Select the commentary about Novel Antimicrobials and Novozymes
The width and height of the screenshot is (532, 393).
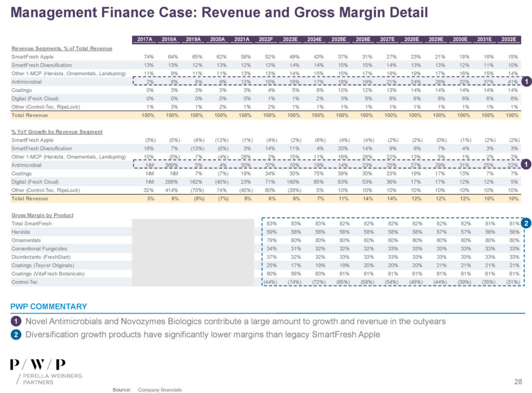pos(235,321)
